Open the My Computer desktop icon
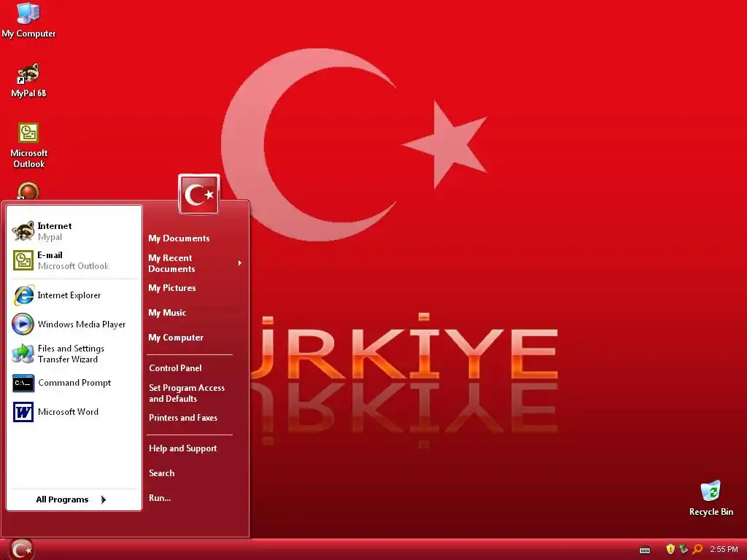Image resolution: width=747 pixels, height=560 pixels. tap(28, 20)
